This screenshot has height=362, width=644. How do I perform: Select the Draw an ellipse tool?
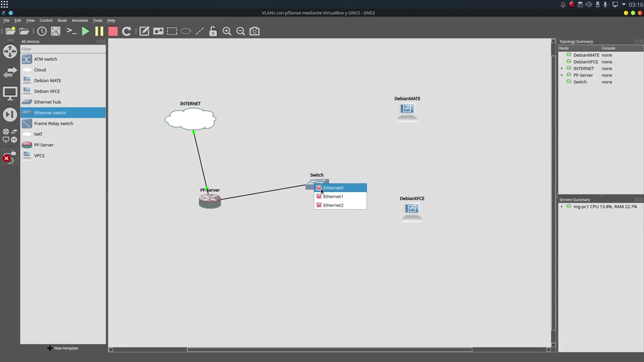tap(186, 31)
